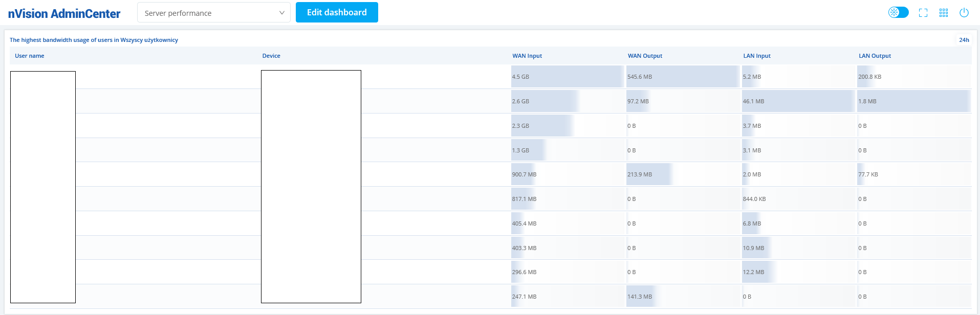This screenshot has width=980, height=315.
Task: Open the dashboard grid view icon
Action: (x=944, y=13)
